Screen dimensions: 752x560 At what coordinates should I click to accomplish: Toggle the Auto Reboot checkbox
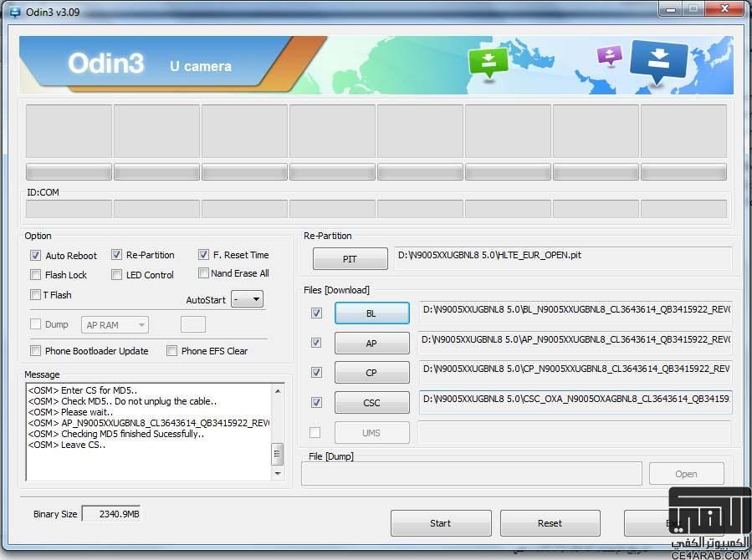35,255
